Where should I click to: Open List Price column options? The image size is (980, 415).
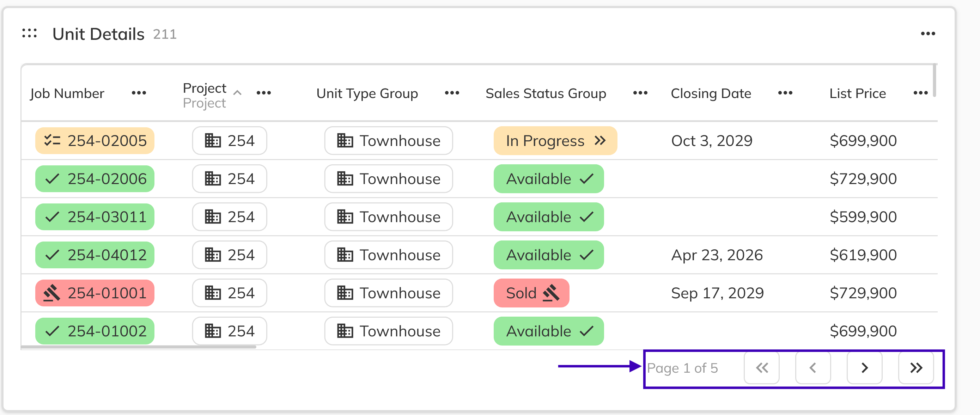point(920,93)
